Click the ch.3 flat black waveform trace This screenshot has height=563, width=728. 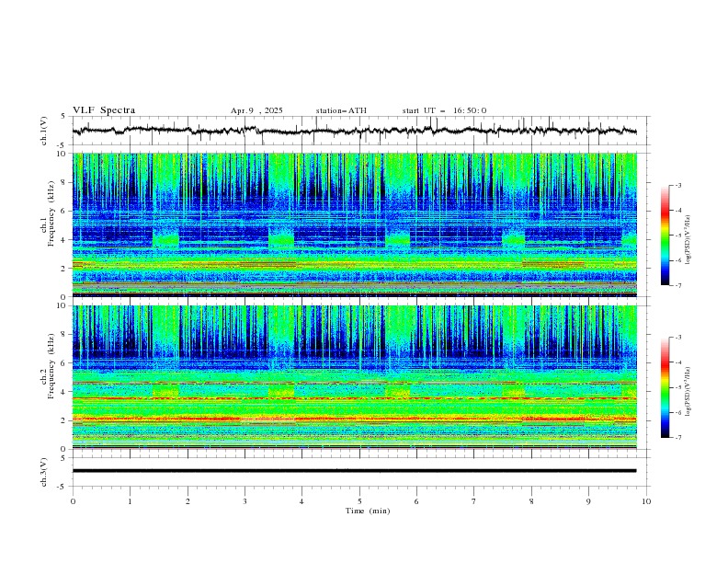[354, 471]
